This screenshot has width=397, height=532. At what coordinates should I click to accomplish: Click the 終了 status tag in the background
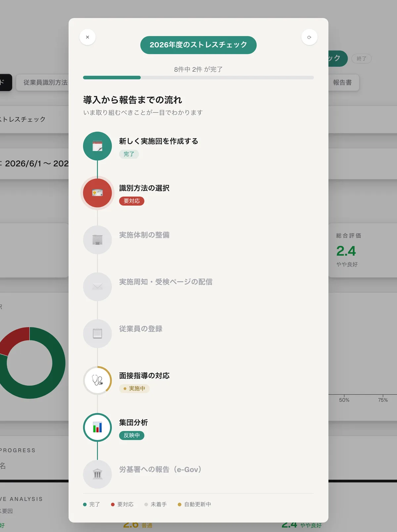pyautogui.click(x=361, y=59)
